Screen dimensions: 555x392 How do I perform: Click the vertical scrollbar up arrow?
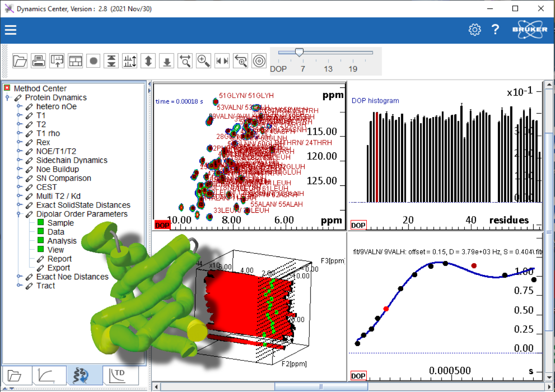tap(549, 85)
